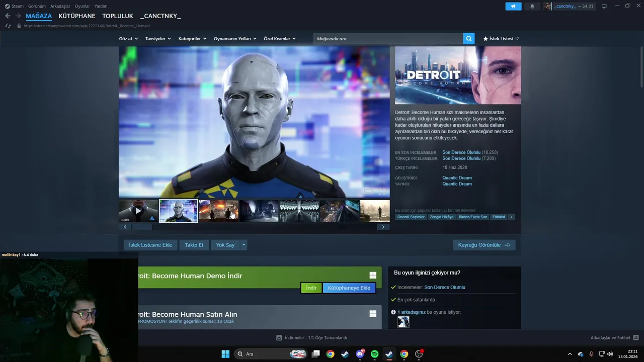The image size is (644, 362).
Task: Click Windows icon on Satın Alın banner
Action: click(373, 314)
